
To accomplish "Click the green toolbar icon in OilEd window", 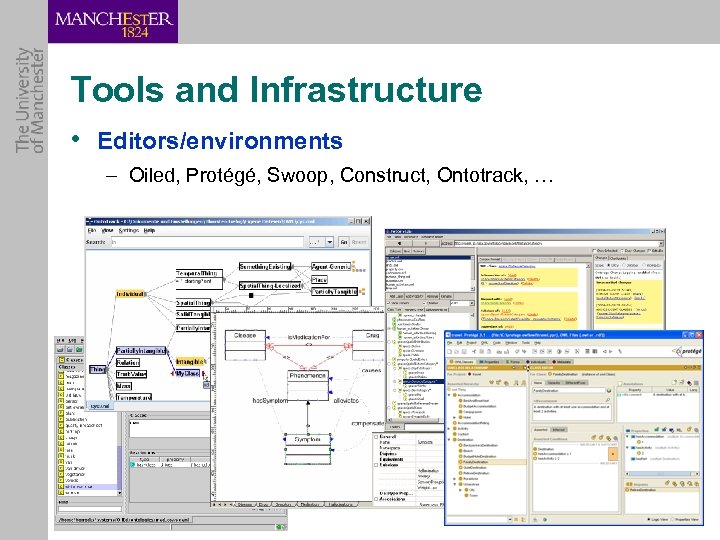I will [79, 350].
